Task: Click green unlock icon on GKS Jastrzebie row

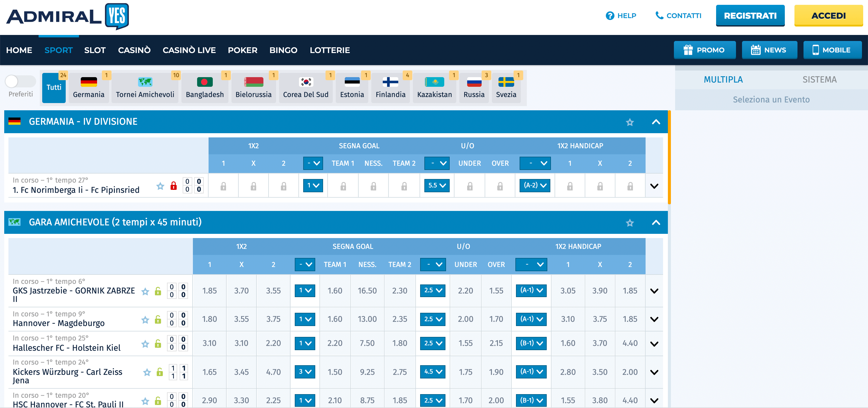Action: tap(158, 291)
